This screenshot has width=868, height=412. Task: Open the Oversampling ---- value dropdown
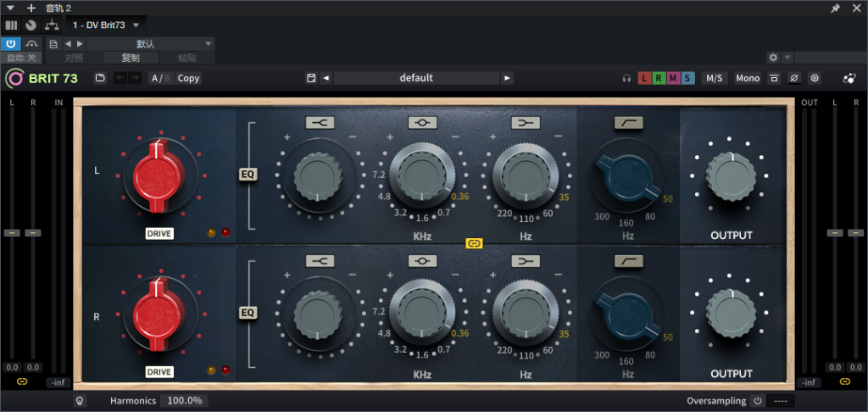781,401
